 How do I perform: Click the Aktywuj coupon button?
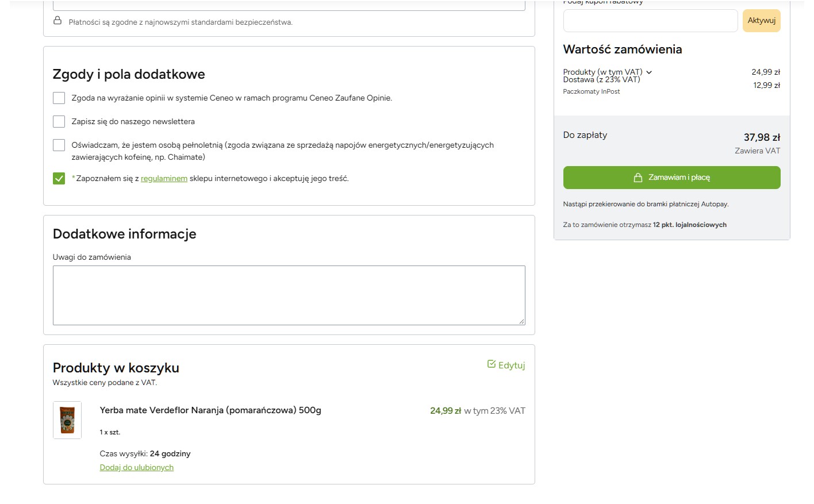point(761,21)
